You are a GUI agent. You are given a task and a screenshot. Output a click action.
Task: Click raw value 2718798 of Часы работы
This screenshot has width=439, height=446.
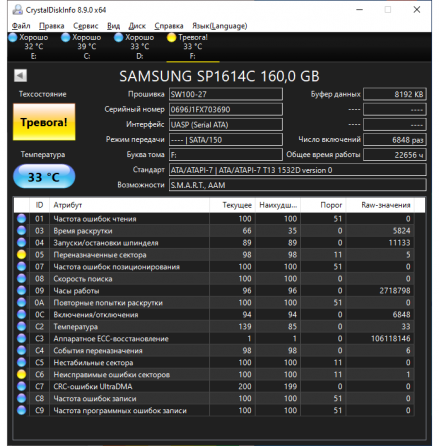click(395, 291)
